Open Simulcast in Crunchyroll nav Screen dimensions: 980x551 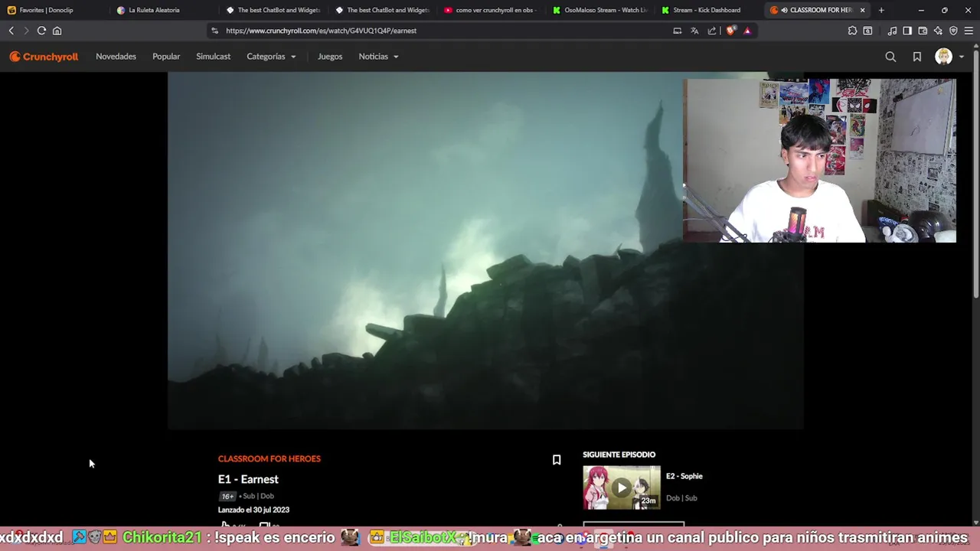pyautogui.click(x=213, y=57)
